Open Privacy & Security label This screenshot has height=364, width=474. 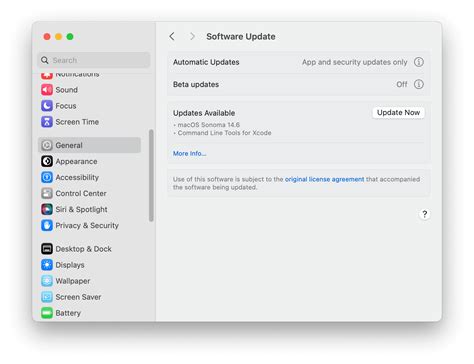(87, 226)
